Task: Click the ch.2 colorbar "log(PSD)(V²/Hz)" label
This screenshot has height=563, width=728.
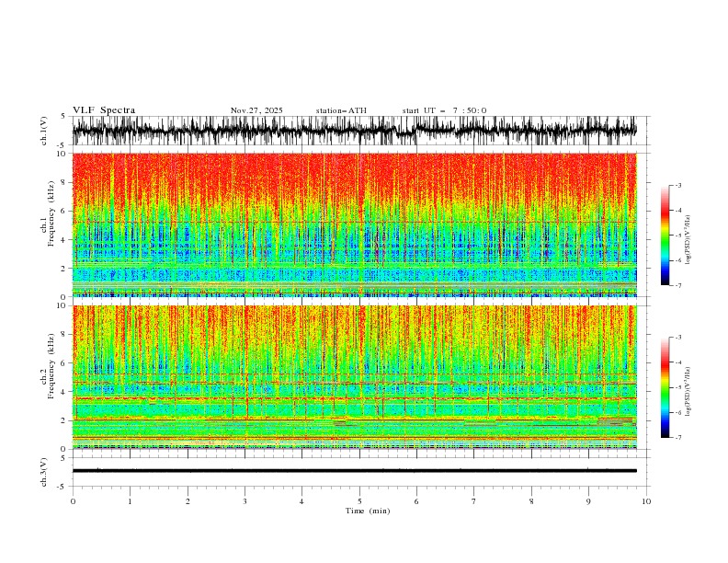Action: click(x=688, y=392)
